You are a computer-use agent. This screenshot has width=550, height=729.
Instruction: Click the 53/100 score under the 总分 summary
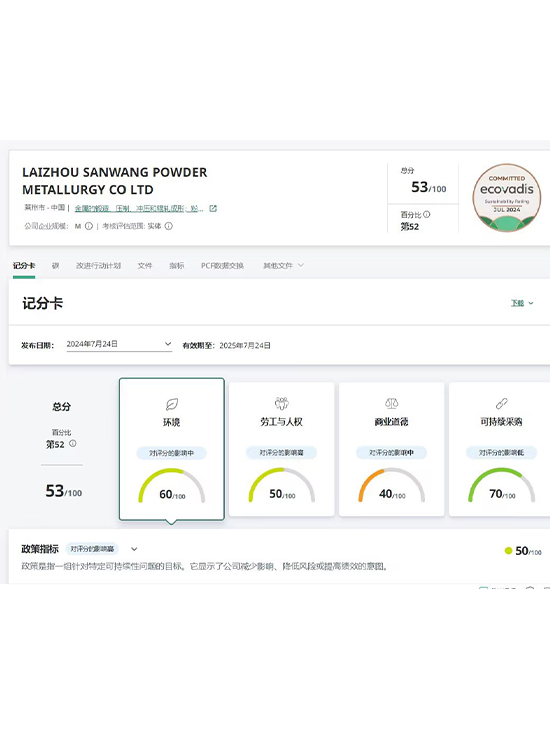(x=64, y=491)
